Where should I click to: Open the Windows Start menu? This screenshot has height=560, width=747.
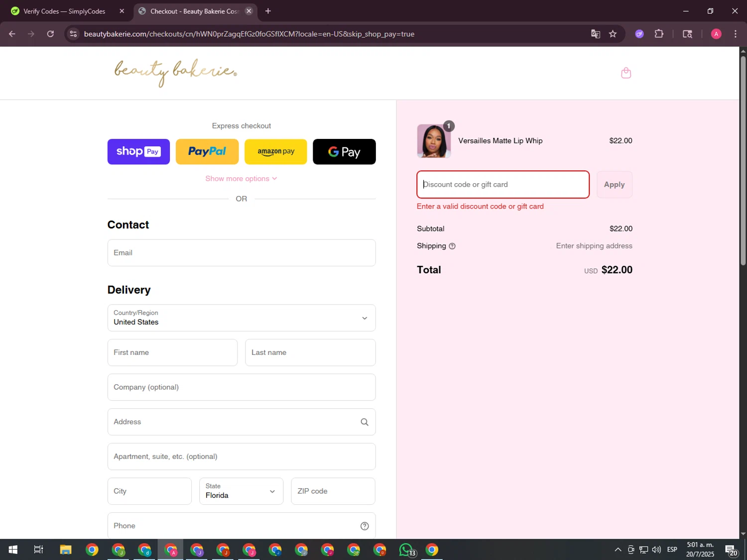point(13,550)
